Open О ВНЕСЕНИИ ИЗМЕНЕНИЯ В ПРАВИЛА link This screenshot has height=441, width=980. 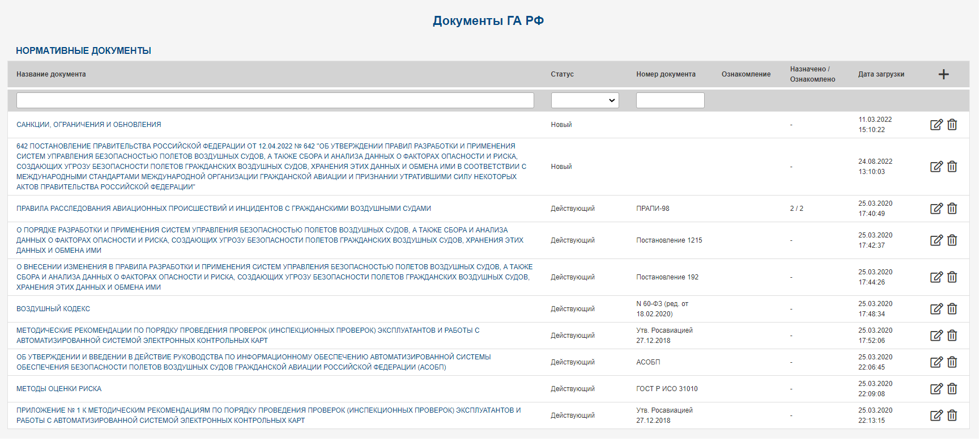tap(275, 277)
